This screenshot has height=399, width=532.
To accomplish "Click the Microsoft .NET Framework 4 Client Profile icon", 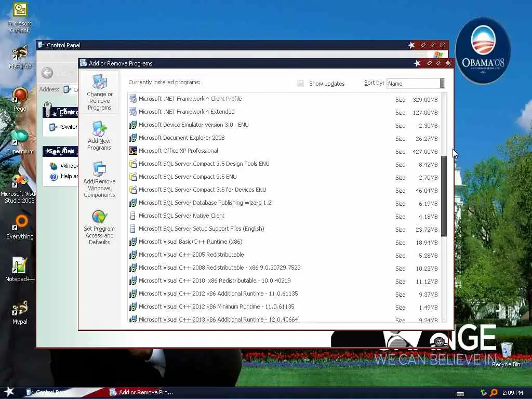I will click(133, 99).
